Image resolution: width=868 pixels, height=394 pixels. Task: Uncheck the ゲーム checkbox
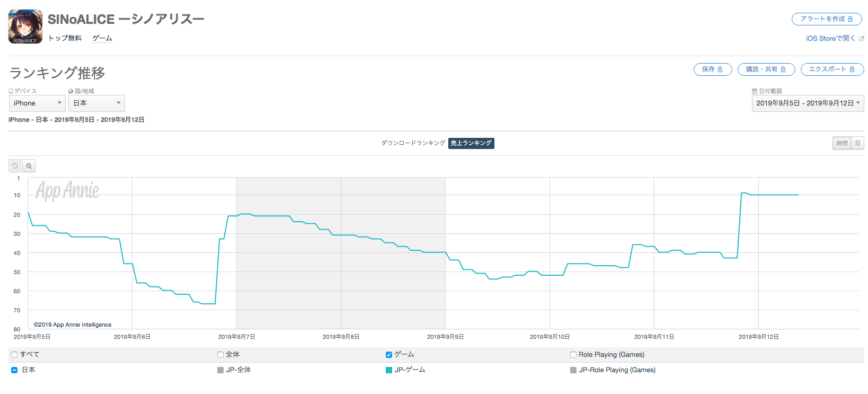[389, 355]
